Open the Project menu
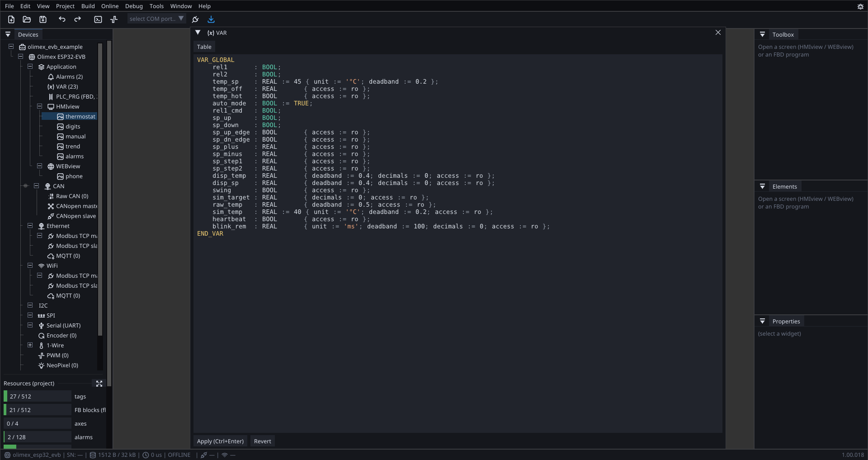The image size is (868, 460). 65,6
